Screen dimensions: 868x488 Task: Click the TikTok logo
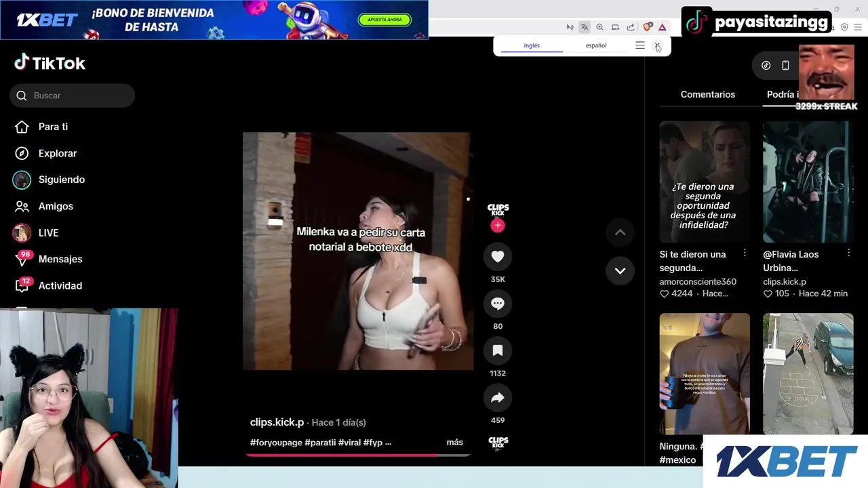coord(50,63)
